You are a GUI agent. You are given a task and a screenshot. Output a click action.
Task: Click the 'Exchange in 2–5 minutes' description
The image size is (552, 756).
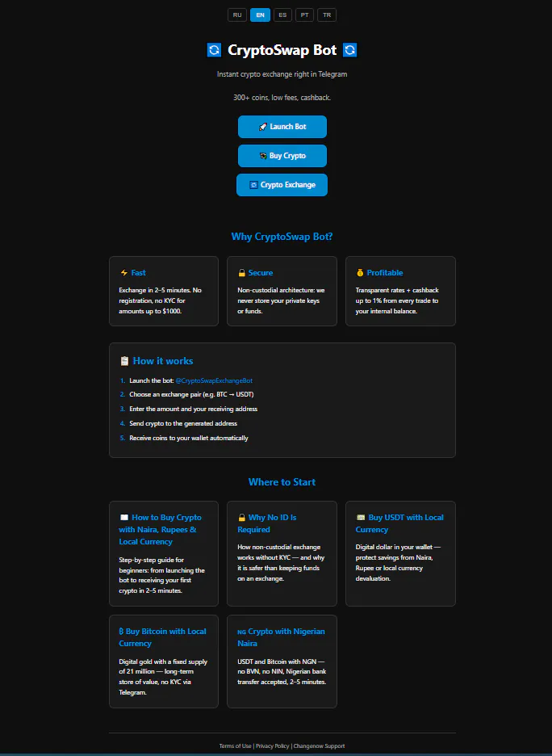click(161, 300)
